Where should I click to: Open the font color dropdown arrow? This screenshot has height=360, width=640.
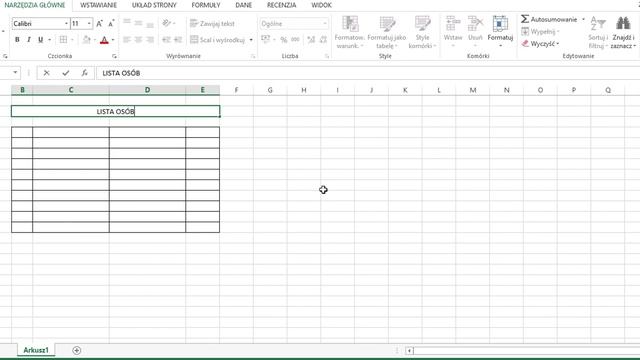click(113, 40)
